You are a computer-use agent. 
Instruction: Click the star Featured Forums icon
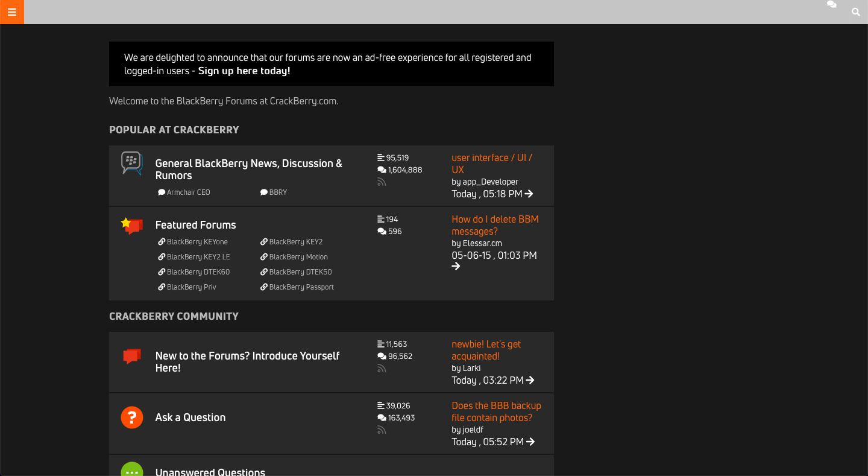131,226
